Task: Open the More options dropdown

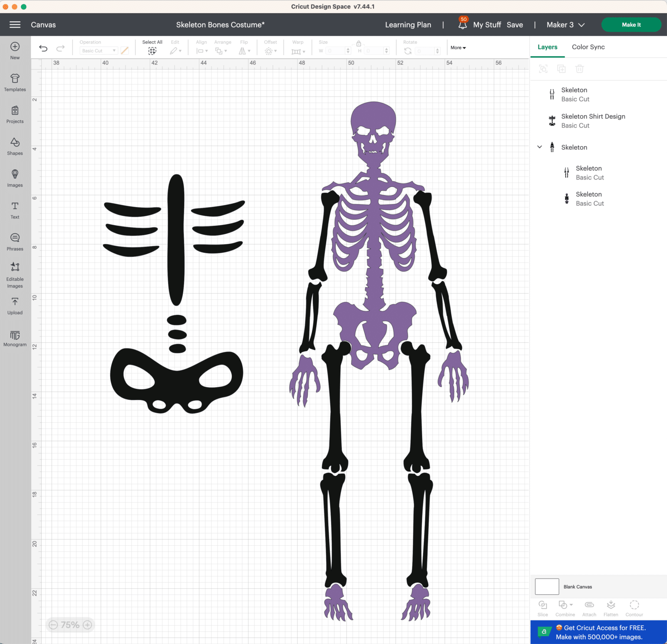Action: (458, 47)
